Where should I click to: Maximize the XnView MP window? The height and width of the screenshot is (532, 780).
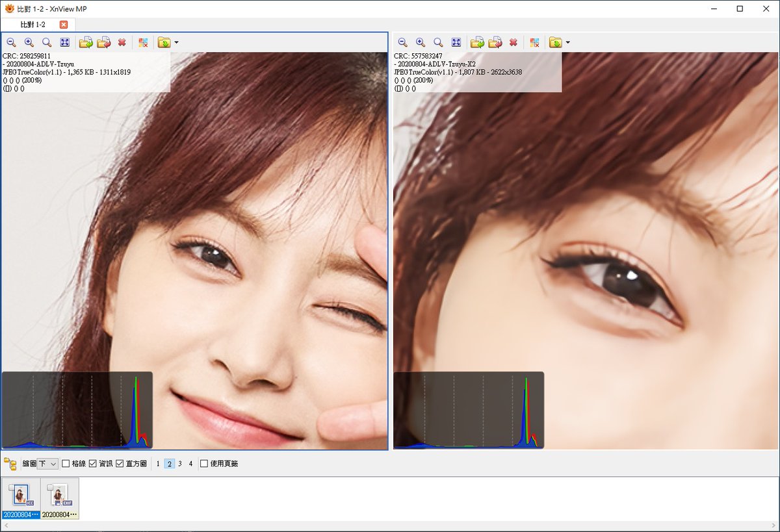740,8
